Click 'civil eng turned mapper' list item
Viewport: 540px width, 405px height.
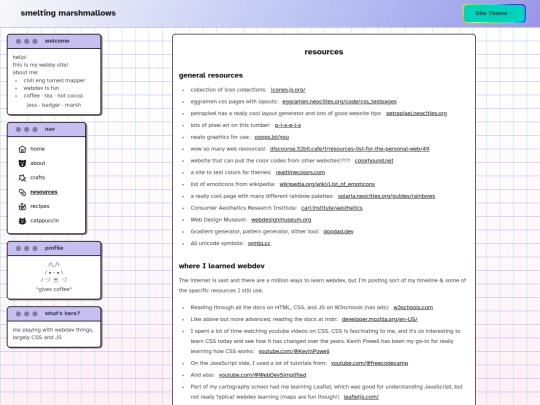coord(54,80)
